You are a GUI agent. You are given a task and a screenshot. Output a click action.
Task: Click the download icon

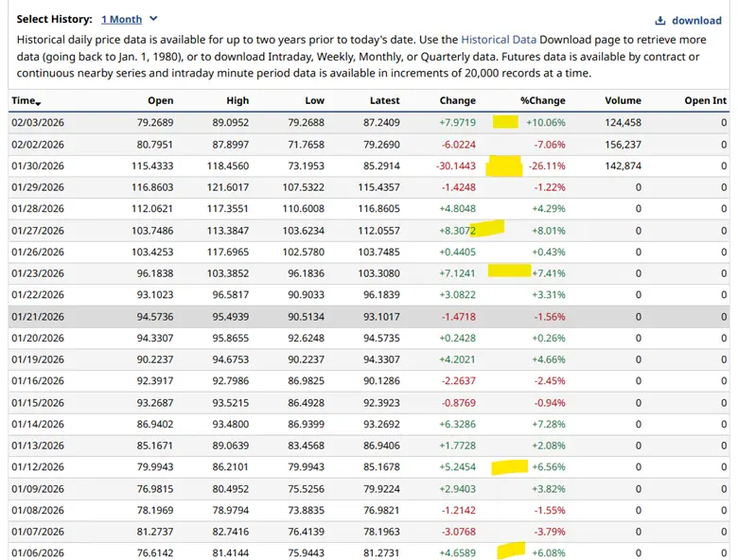[x=660, y=21]
